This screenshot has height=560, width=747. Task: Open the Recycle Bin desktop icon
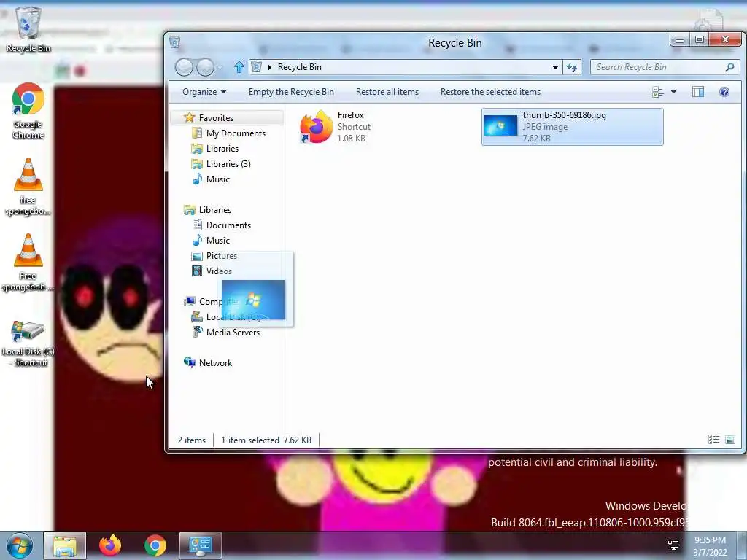pos(28,29)
